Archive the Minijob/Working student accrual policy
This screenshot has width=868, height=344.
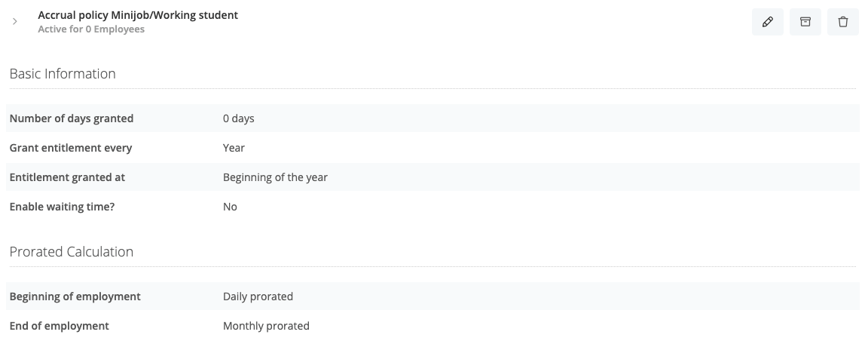(805, 22)
